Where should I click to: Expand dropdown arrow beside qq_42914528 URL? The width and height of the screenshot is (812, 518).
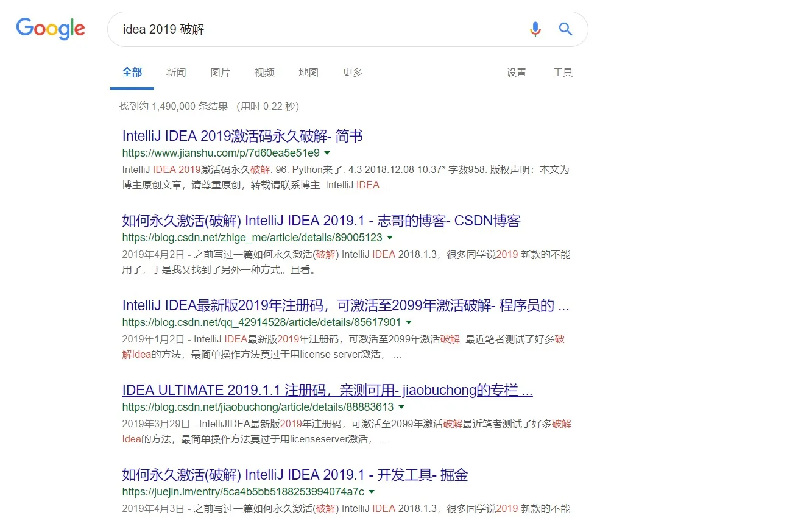409,322
